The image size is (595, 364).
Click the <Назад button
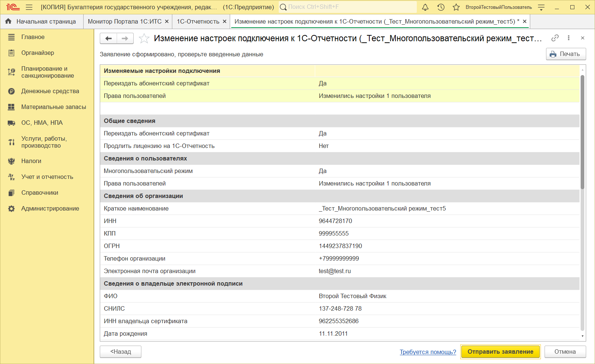tap(120, 352)
